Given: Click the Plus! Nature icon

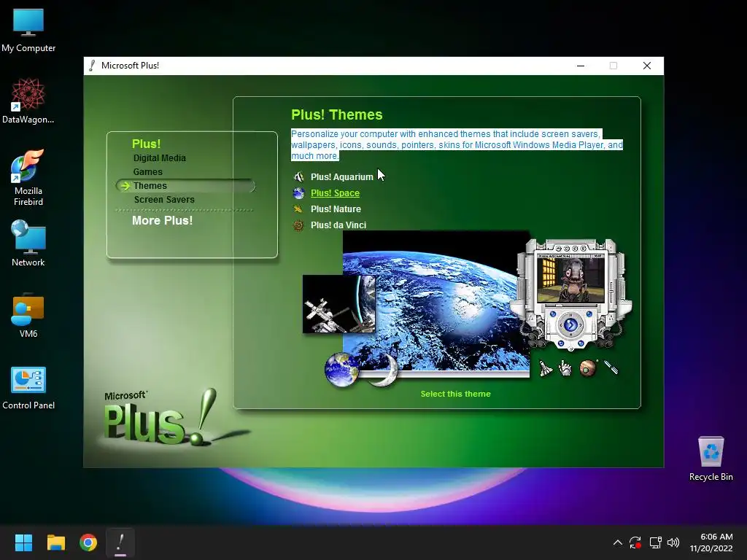Looking at the screenshot, I should point(298,209).
